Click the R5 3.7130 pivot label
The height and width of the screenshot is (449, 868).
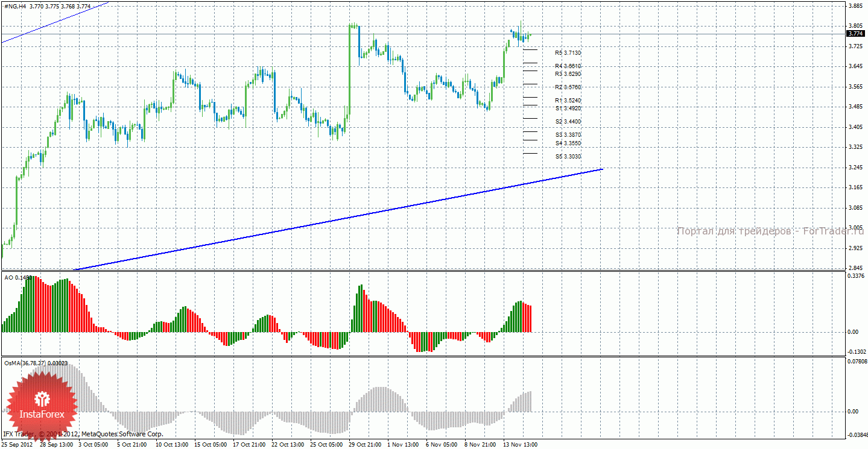[x=568, y=53]
